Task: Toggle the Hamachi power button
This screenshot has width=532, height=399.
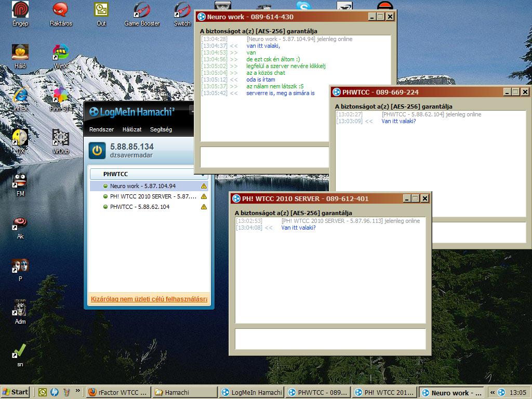Action: click(97, 151)
